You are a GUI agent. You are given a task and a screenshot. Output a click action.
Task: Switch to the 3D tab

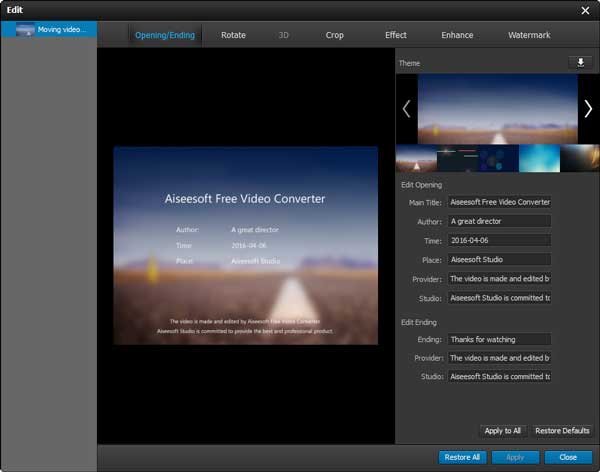click(x=284, y=35)
